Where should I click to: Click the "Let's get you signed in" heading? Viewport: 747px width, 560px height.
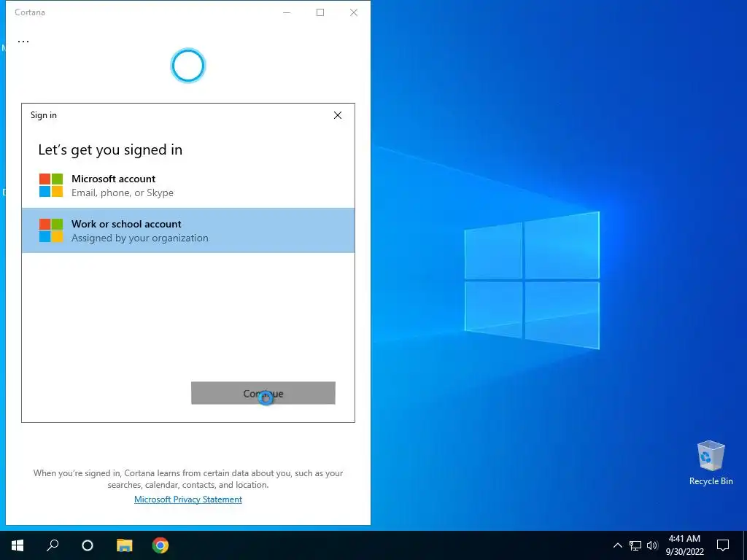pos(110,150)
